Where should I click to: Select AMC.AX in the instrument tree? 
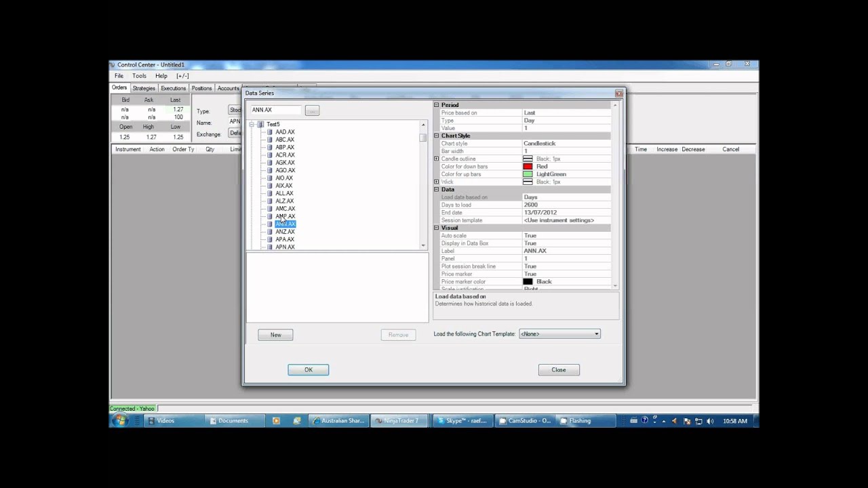285,209
